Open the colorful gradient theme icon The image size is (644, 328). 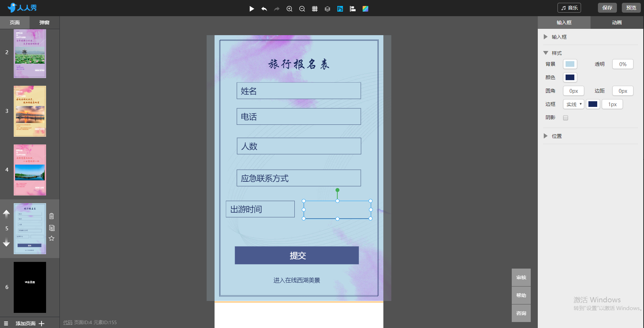pyautogui.click(x=365, y=9)
